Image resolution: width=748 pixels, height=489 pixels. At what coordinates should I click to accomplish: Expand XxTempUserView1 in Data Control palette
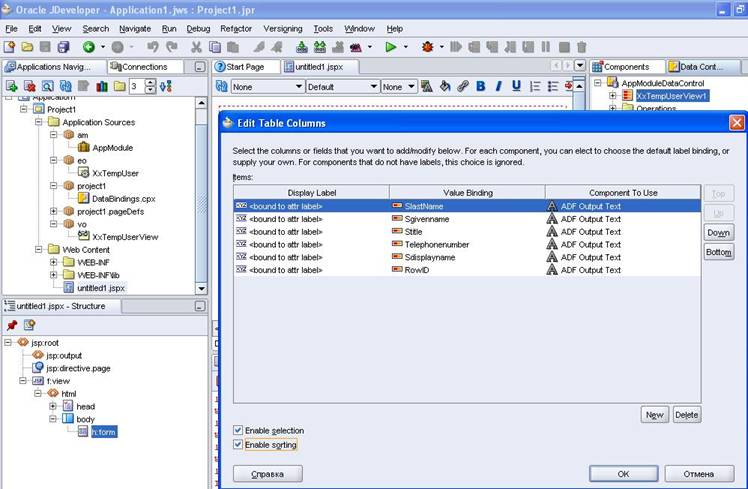613,96
